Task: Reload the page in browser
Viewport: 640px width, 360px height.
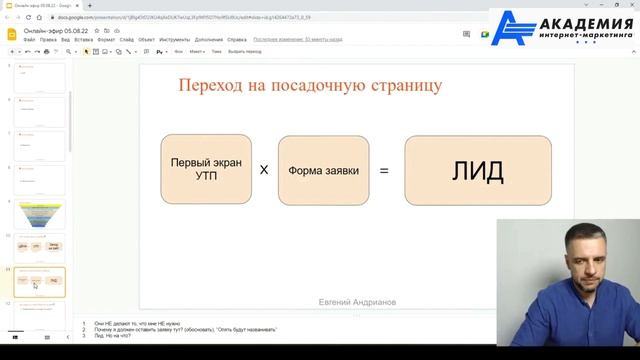Action: tap(28, 18)
